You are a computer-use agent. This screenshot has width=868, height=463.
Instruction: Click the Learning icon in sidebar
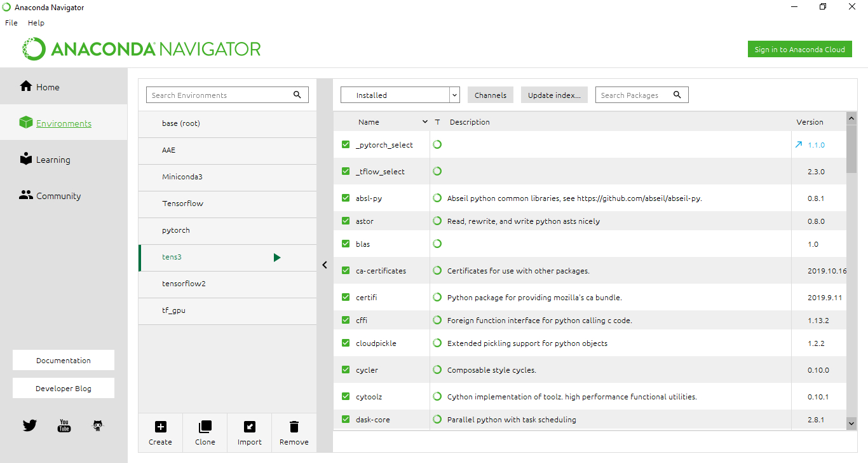(x=26, y=159)
